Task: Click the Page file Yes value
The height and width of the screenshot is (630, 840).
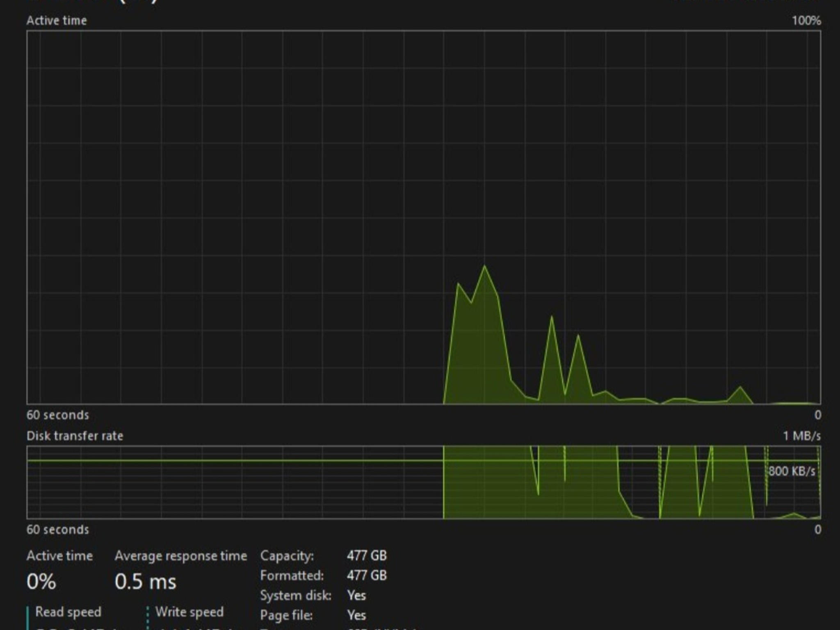Action: click(x=356, y=615)
